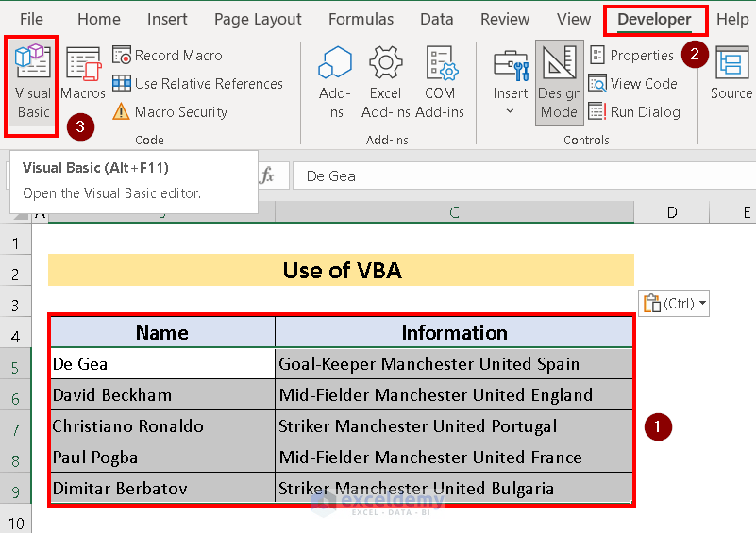Select the Dimitar Berbatov cell
The width and height of the screenshot is (756, 533).
[x=162, y=488]
